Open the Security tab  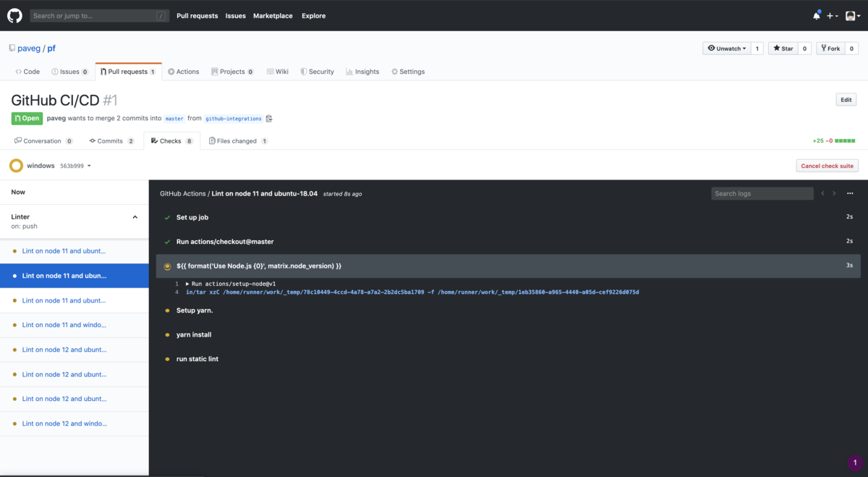tap(317, 72)
